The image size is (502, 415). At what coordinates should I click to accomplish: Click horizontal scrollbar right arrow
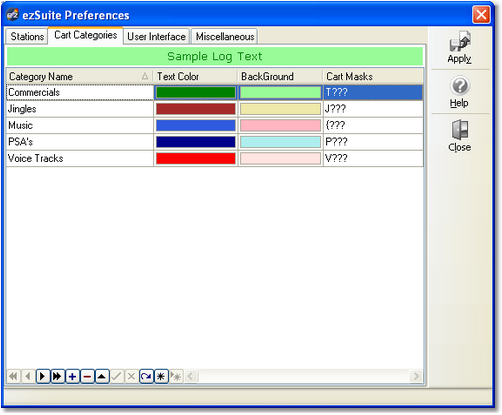tap(416, 377)
